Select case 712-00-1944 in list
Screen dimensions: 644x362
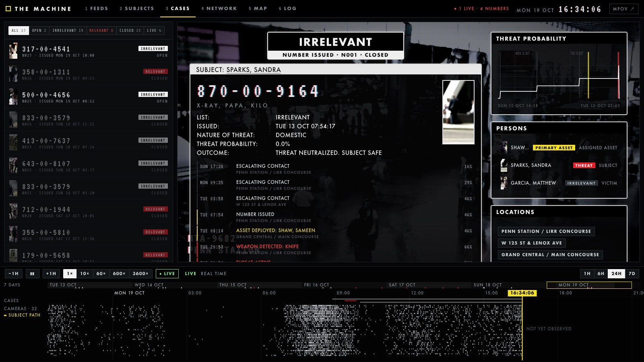pos(89,212)
